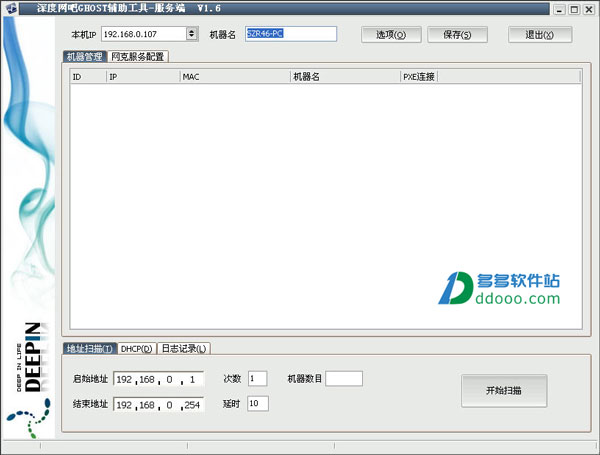This screenshot has height=455, width=600.
Task: Click the 起始地址 start IP field
Action: 159,379
